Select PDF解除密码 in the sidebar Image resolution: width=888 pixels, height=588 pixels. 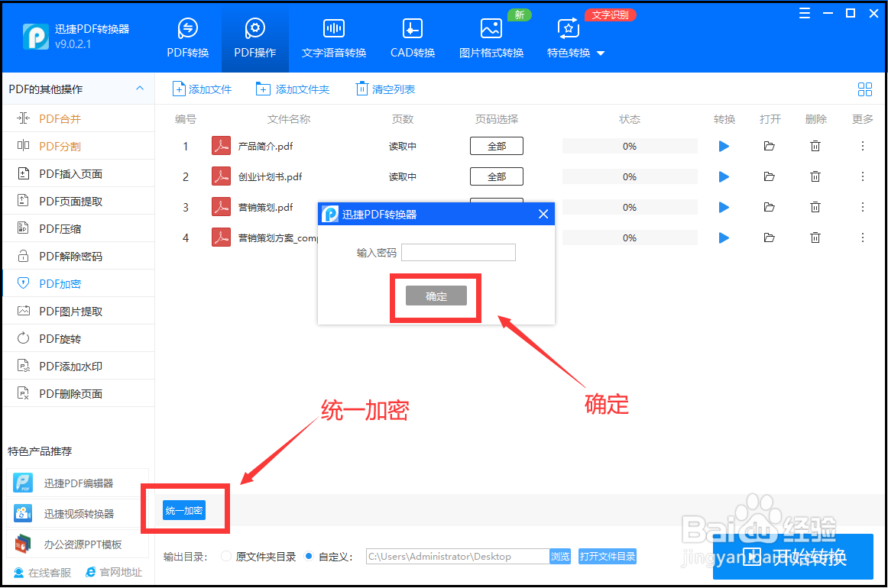(78, 257)
